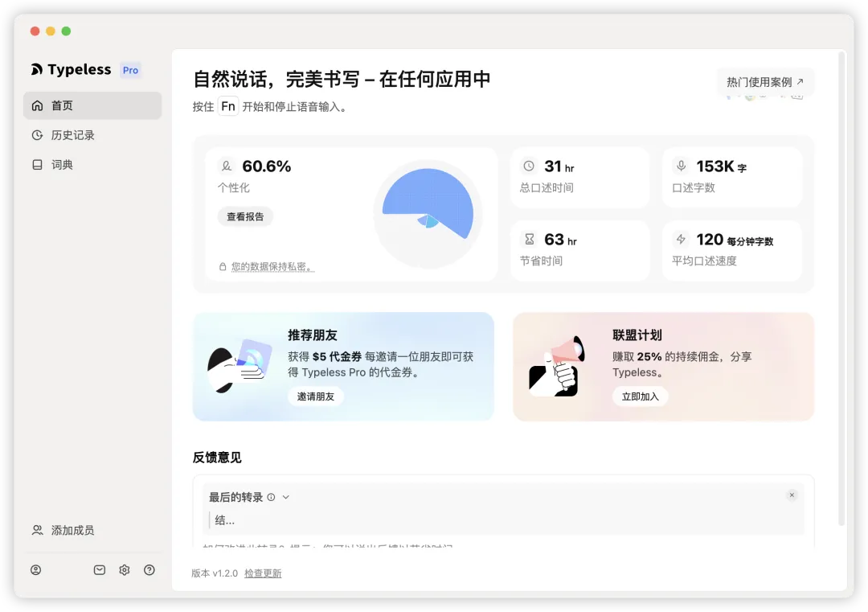
Task: Click the clock icon beside 31 hr
Action: pyautogui.click(x=529, y=166)
